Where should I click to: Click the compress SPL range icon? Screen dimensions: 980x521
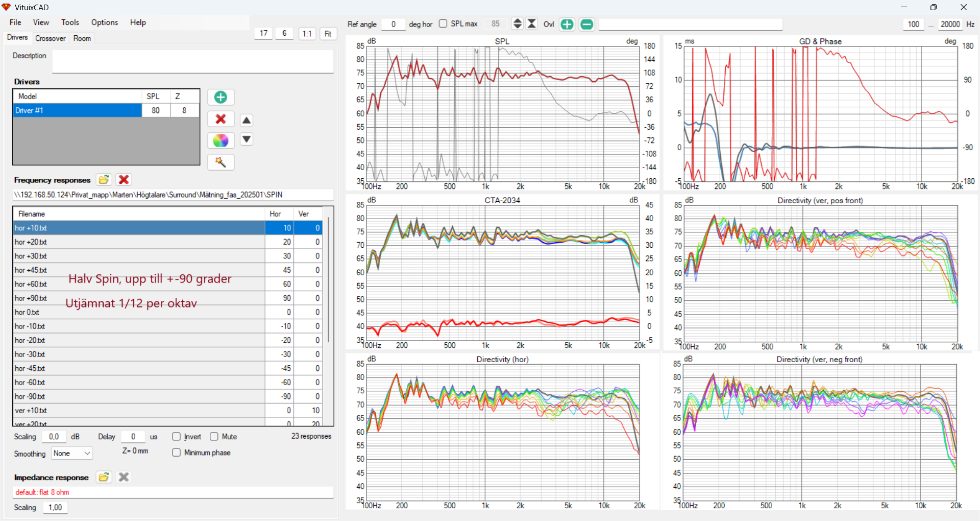coord(532,23)
